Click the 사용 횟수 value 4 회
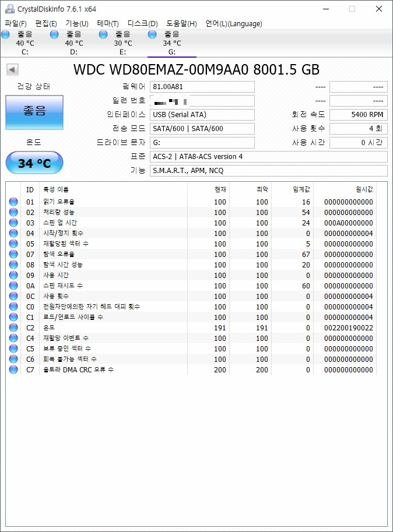The image size is (393, 532). (x=359, y=129)
